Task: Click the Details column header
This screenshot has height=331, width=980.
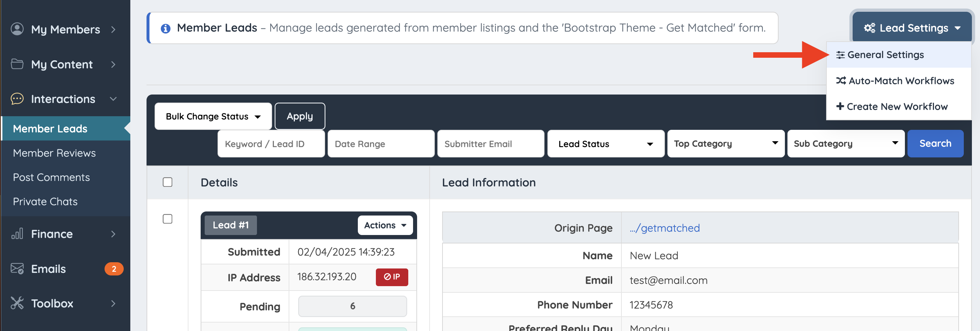Action: [219, 182]
